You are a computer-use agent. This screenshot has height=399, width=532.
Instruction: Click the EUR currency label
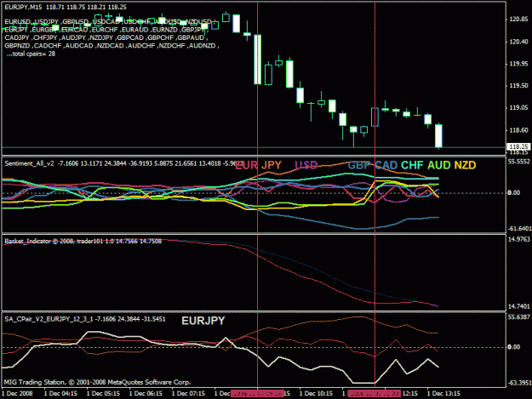pos(246,165)
